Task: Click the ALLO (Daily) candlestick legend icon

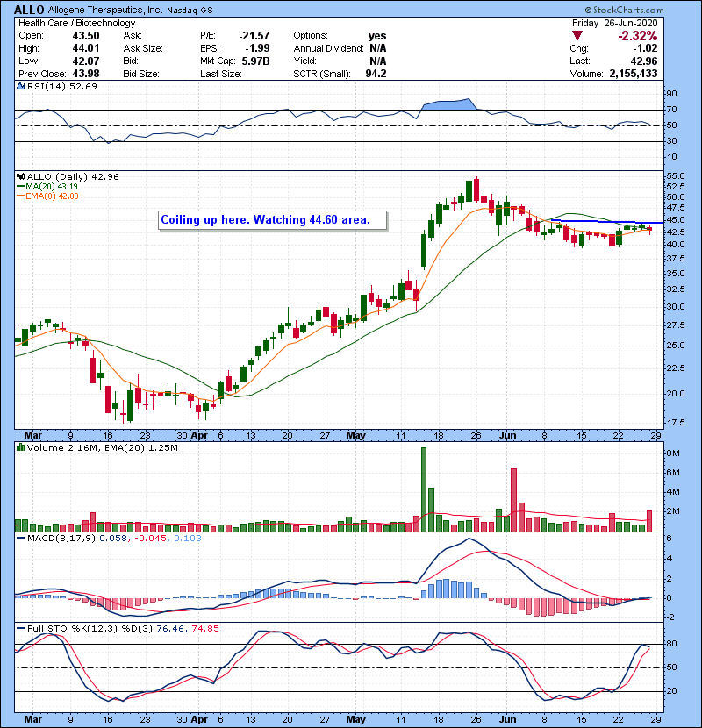Action: pyautogui.click(x=20, y=176)
